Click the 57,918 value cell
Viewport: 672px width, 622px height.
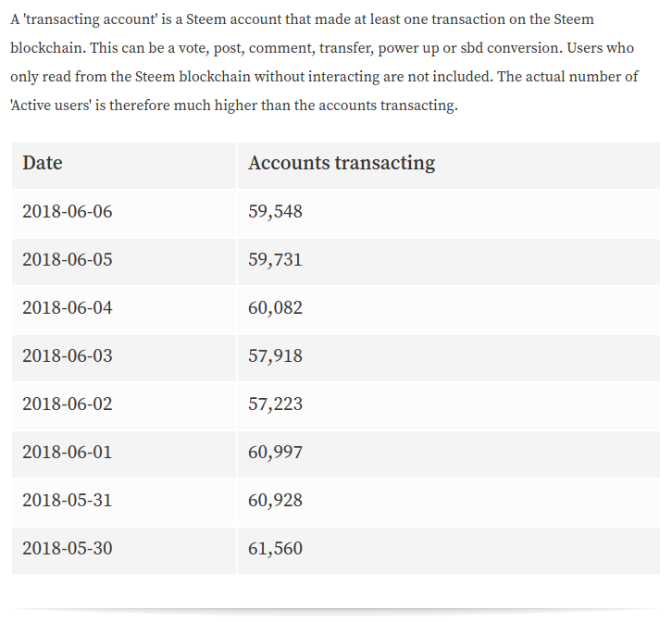pos(449,358)
